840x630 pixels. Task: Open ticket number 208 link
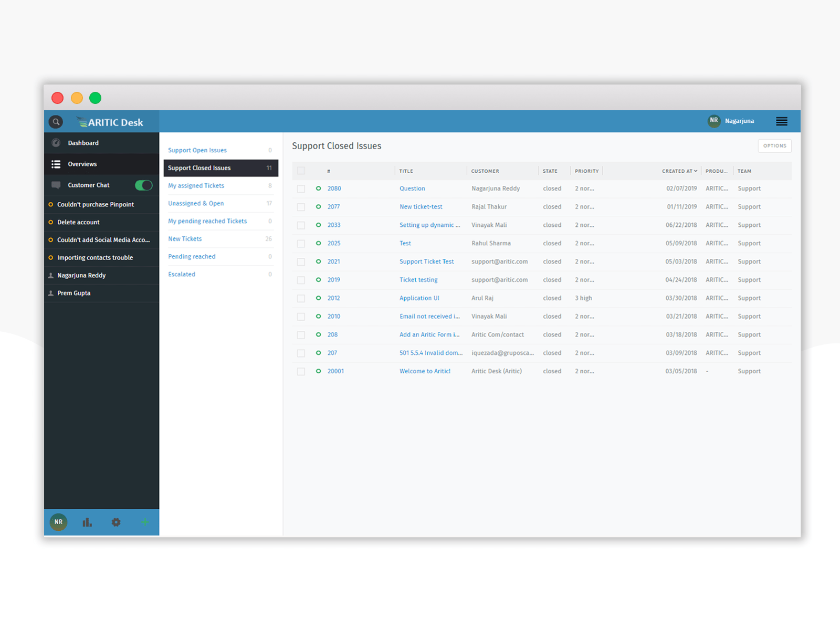(332, 334)
